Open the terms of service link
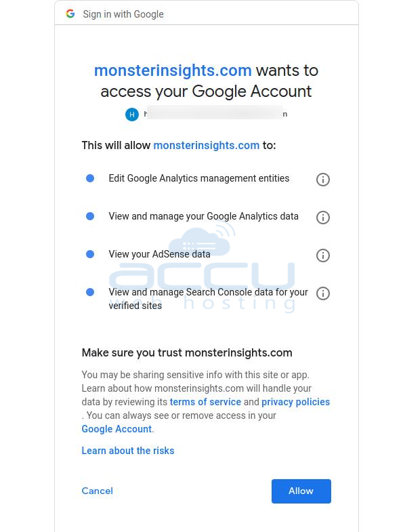The width and height of the screenshot is (403, 532). point(205,402)
